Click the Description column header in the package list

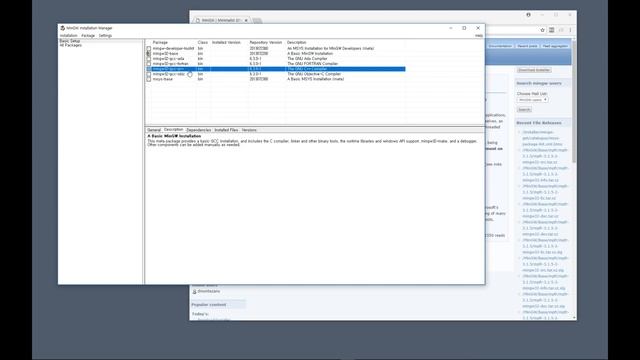(x=297, y=42)
